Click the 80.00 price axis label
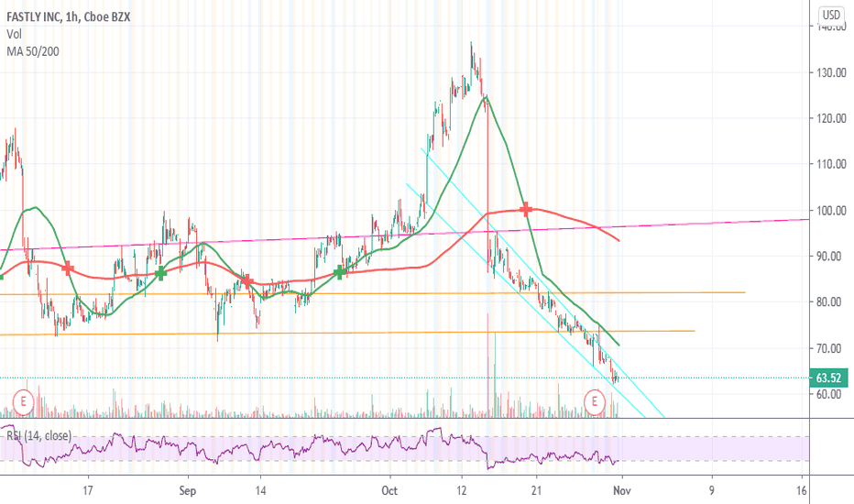This screenshot has width=854, height=504. point(828,301)
